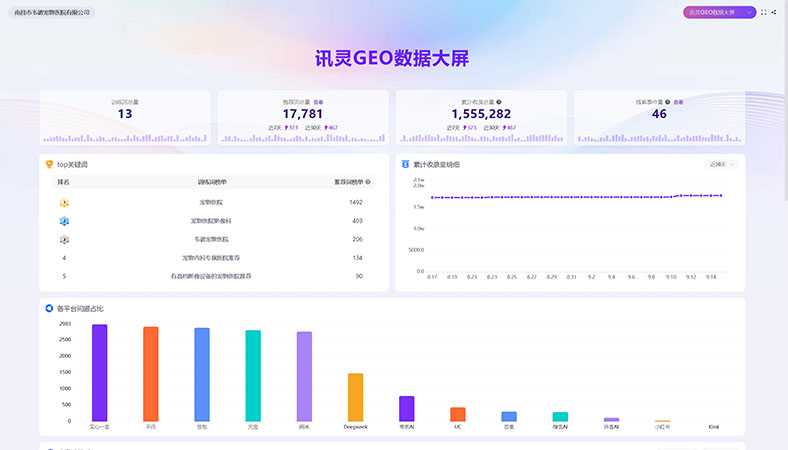Click the Kimi label under the bar chart
The width and height of the screenshot is (788, 450).
pos(714,427)
